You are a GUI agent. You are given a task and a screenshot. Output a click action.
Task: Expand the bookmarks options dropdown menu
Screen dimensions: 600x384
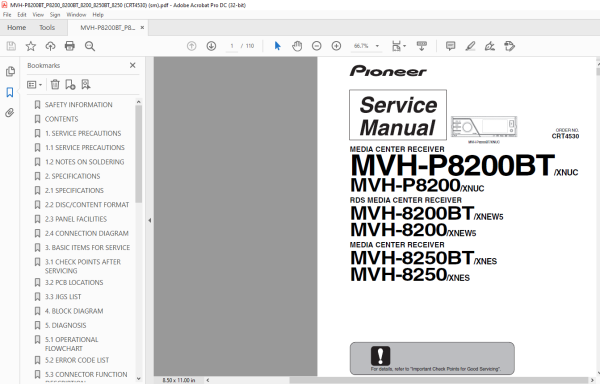[x=34, y=85]
